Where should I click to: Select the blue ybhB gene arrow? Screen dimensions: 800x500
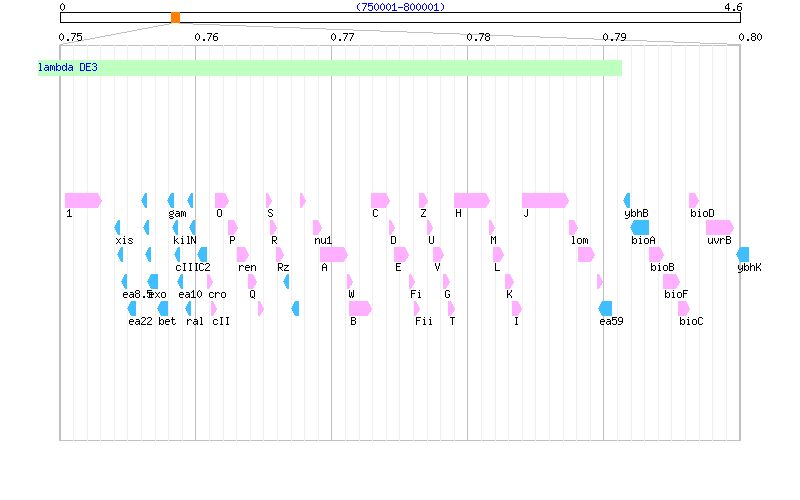627,200
